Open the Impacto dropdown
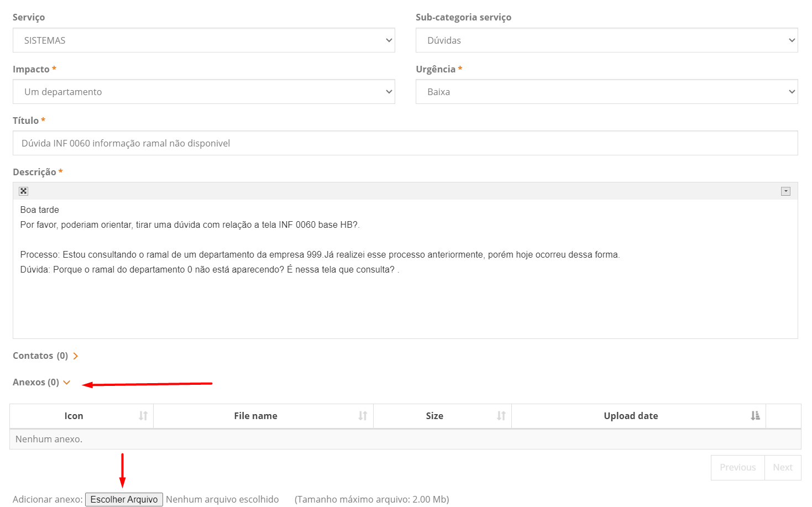The height and width of the screenshot is (507, 812). (x=203, y=92)
